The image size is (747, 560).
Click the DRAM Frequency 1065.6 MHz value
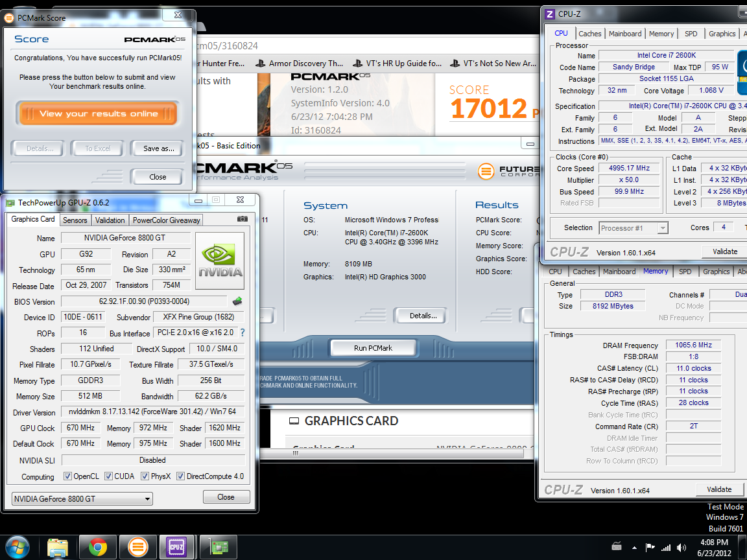693,345
